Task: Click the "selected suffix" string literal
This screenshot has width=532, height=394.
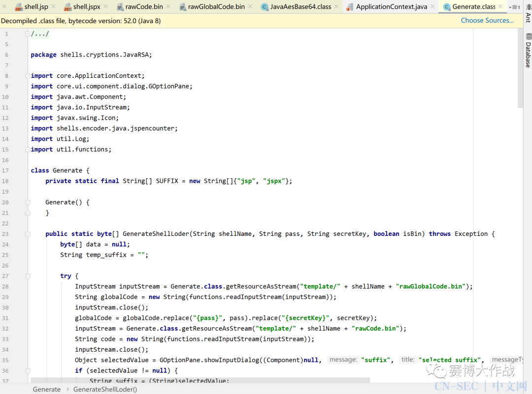Action: [x=450, y=360]
